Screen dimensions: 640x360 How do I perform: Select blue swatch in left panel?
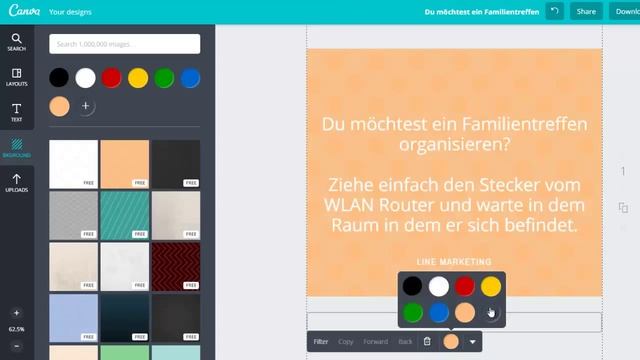[x=190, y=78]
